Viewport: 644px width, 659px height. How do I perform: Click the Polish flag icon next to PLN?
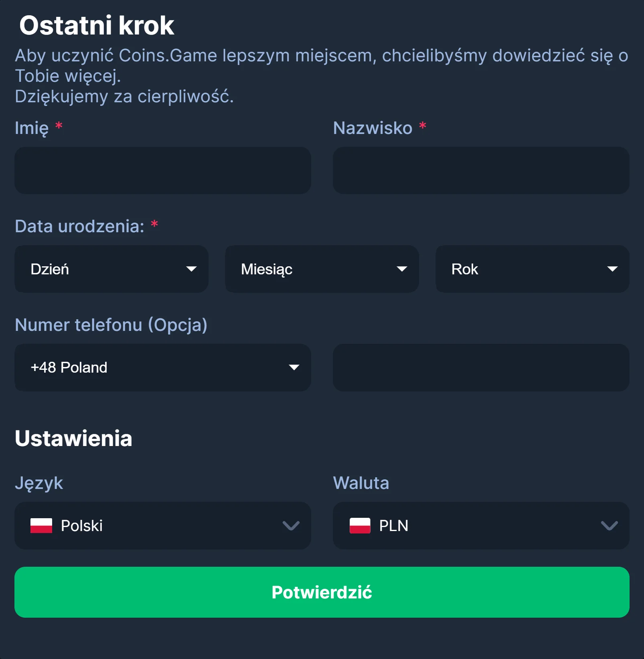pos(360,526)
